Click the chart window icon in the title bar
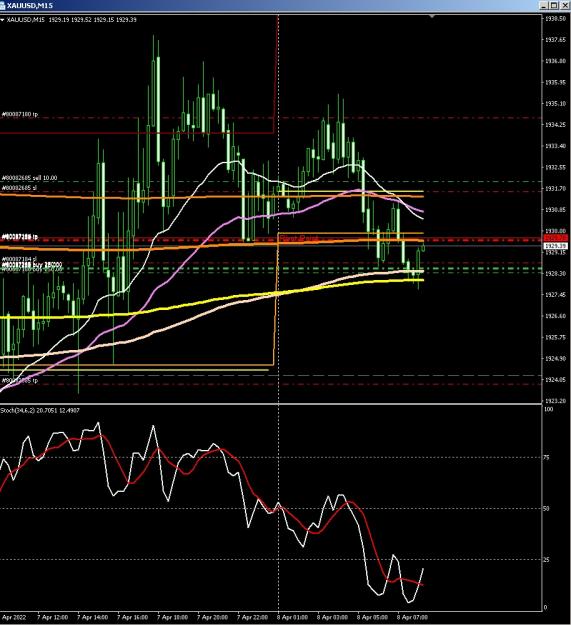The height and width of the screenshot is (625, 571). [3, 6]
